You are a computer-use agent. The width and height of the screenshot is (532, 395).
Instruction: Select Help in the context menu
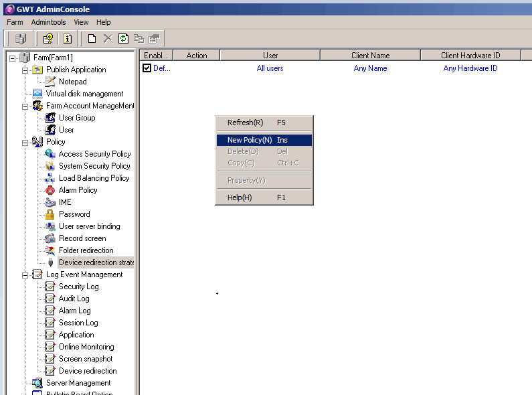240,197
